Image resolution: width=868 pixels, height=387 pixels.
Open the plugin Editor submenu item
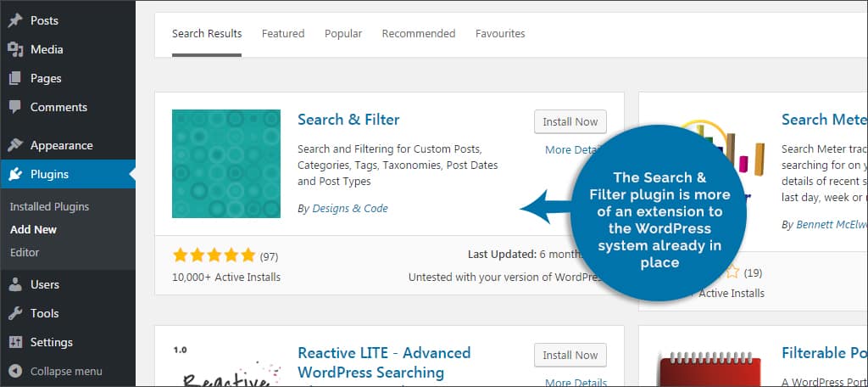coord(25,252)
